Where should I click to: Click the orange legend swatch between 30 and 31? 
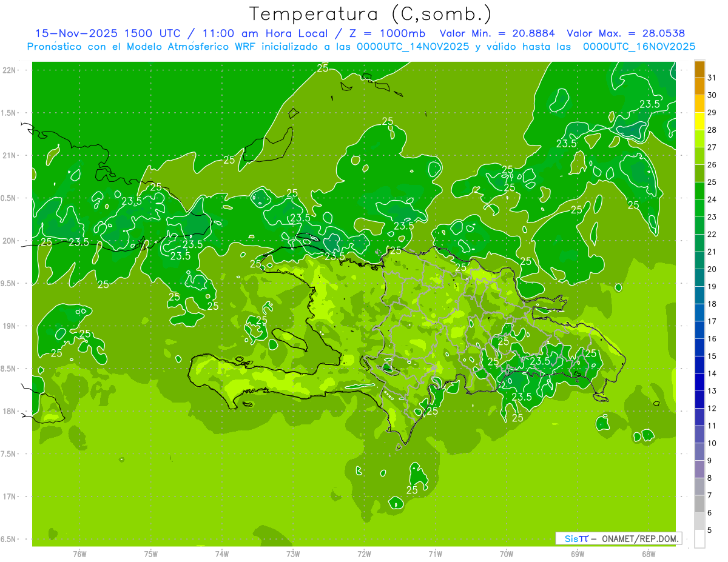(699, 87)
